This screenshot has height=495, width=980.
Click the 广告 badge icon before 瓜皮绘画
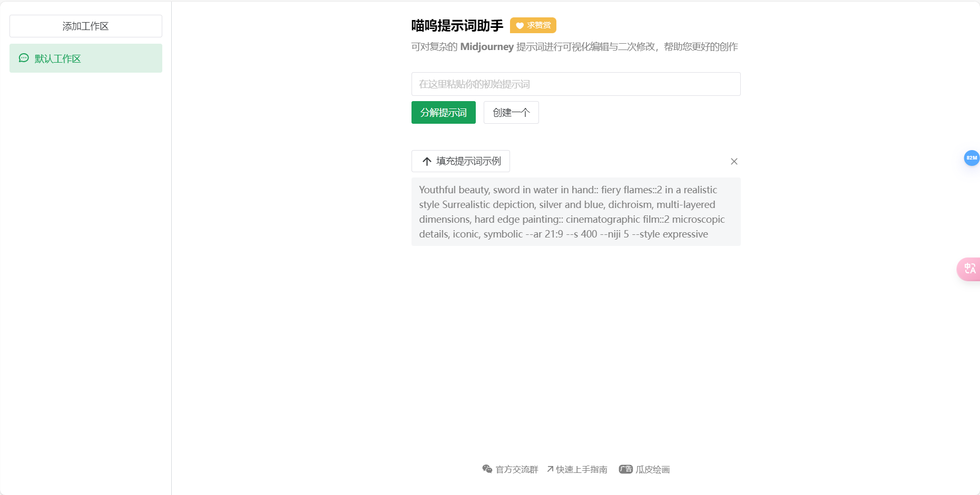pos(625,469)
